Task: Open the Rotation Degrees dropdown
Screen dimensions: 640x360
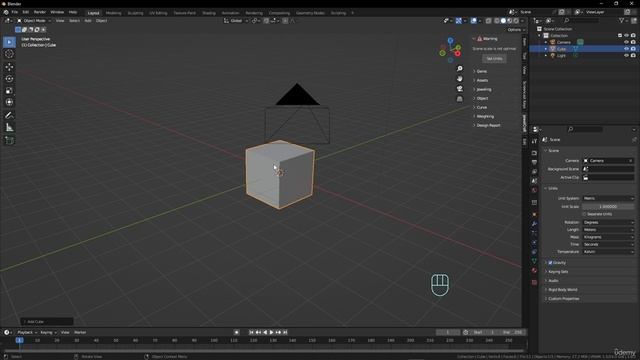Action: pyautogui.click(x=608, y=222)
